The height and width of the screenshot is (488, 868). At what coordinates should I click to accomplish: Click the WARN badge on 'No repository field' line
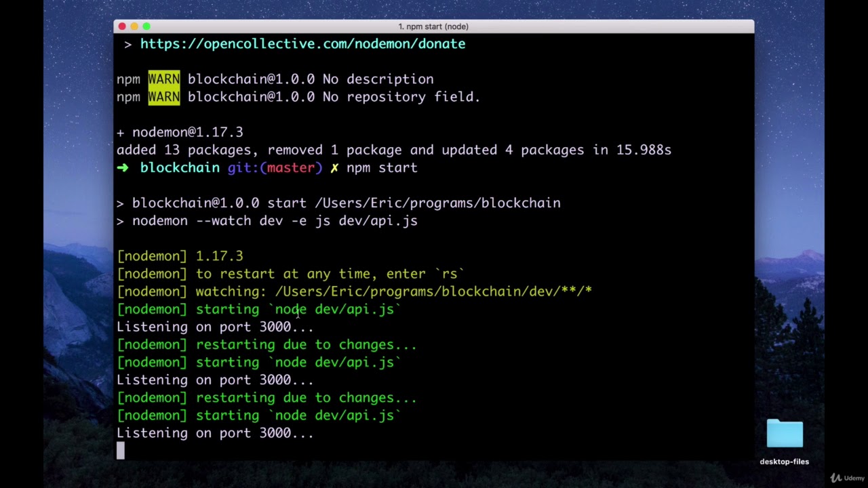point(164,97)
